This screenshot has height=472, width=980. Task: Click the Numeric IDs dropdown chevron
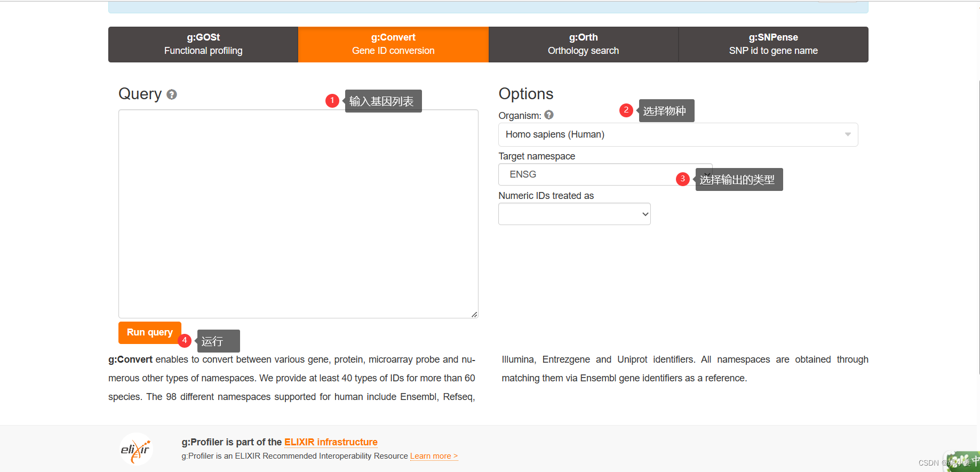pos(645,214)
